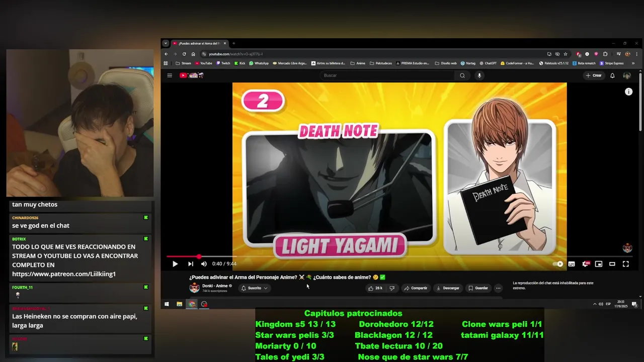Toggle the autoplay switch in player
Screen dimensions: 644x362
pos(558,264)
